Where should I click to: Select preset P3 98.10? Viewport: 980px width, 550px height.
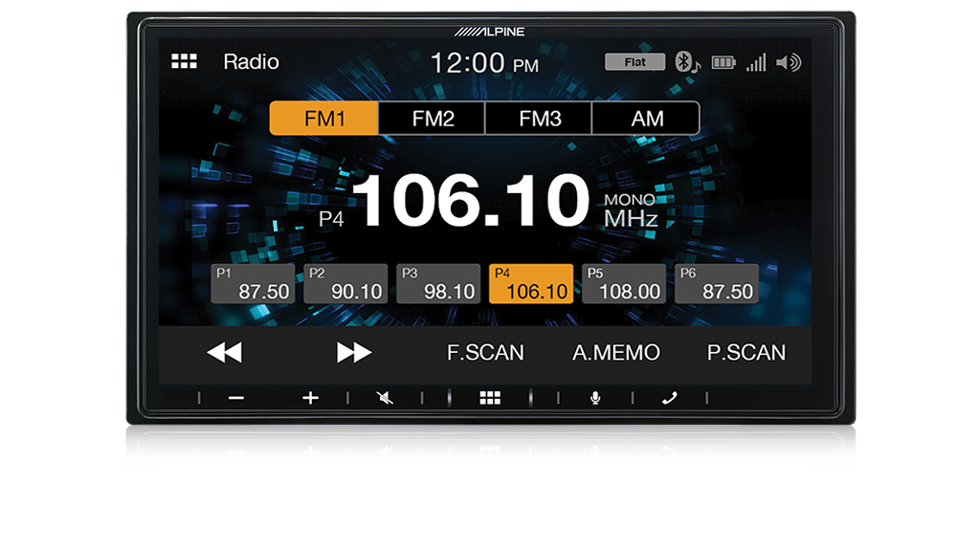click(x=438, y=284)
